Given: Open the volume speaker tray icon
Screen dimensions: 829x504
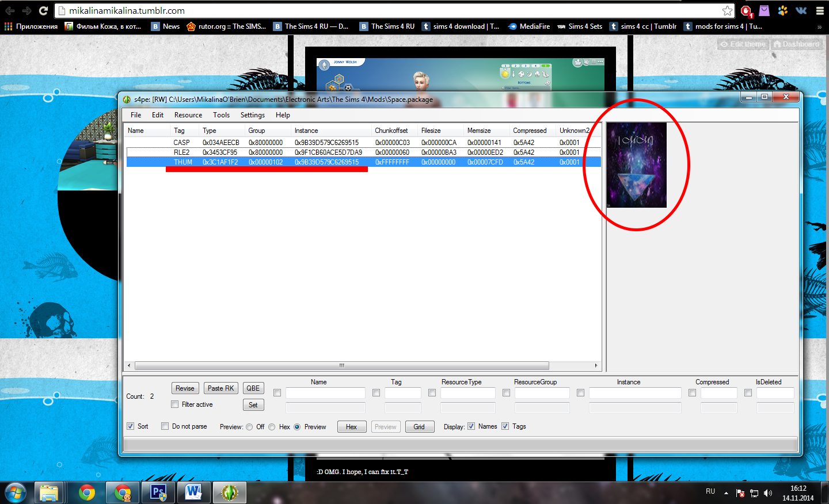Looking at the screenshot, I should [x=768, y=493].
